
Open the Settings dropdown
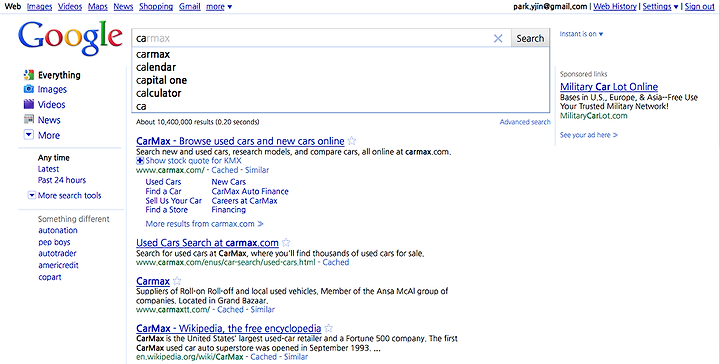click(x=660, y=6)
